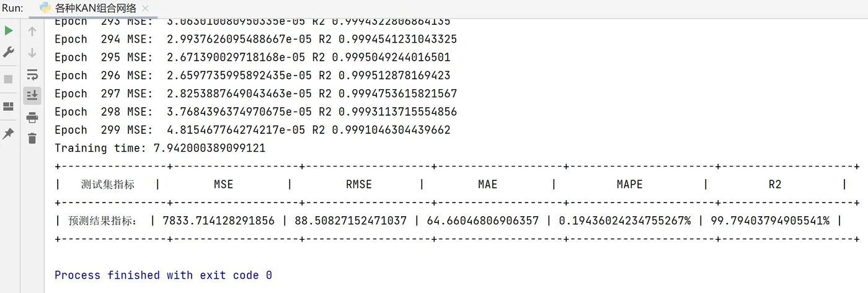Image resolution: width=868 pixels, height=293 pixels.
Task: Clear all console output with trash icon
Action: [x=32, y=138]
